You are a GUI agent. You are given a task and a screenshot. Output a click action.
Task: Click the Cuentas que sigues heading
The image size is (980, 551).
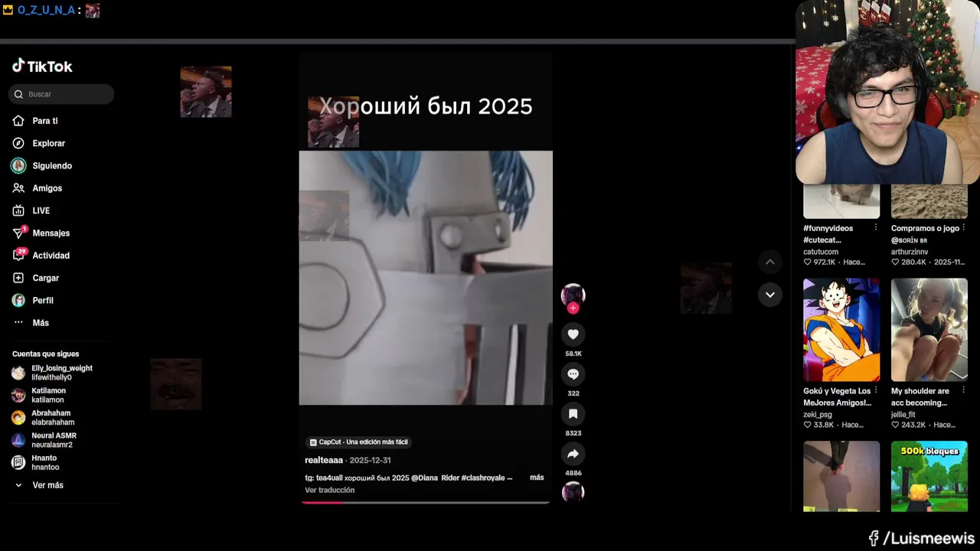(45, 354)
